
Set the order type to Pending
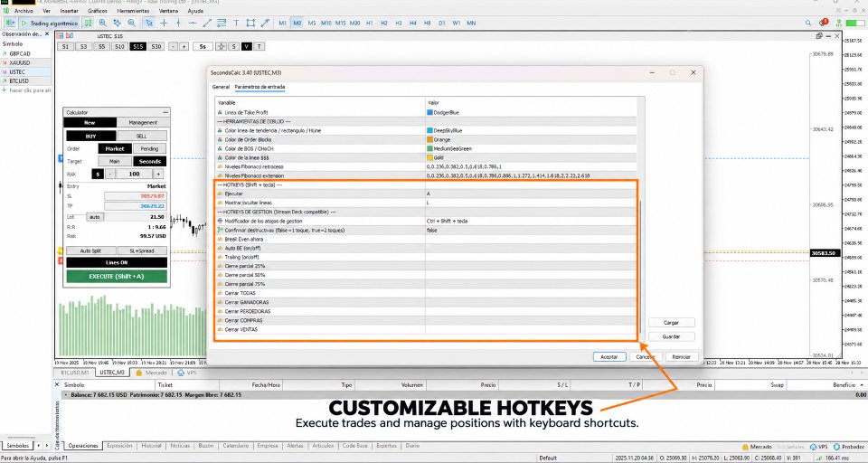pos(149,149)
